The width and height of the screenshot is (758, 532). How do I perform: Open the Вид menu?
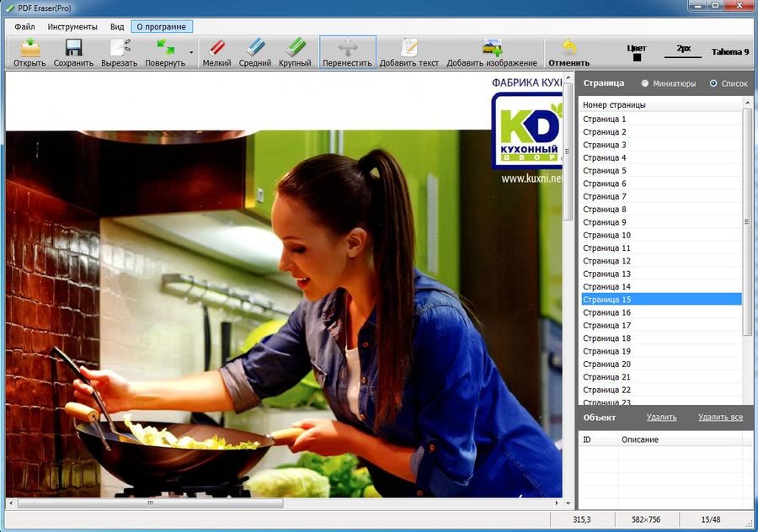117,27
